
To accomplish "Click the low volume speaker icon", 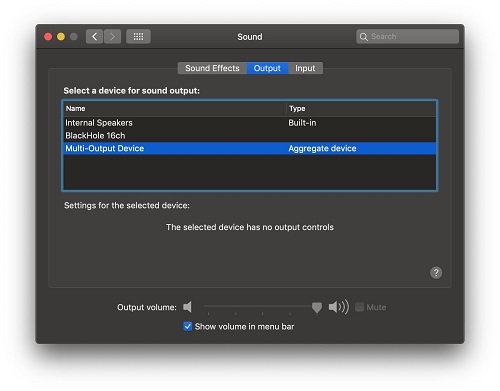I will coord(187,307).
